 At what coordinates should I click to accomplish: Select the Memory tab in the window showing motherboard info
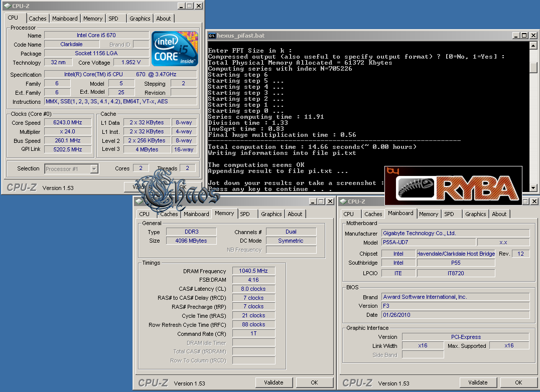click(429, 214)
